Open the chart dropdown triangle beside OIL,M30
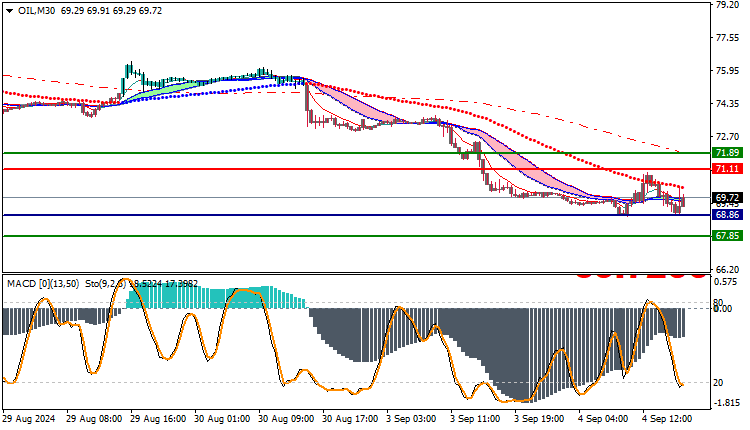750x430 pixels. click(x=9, y=11)
